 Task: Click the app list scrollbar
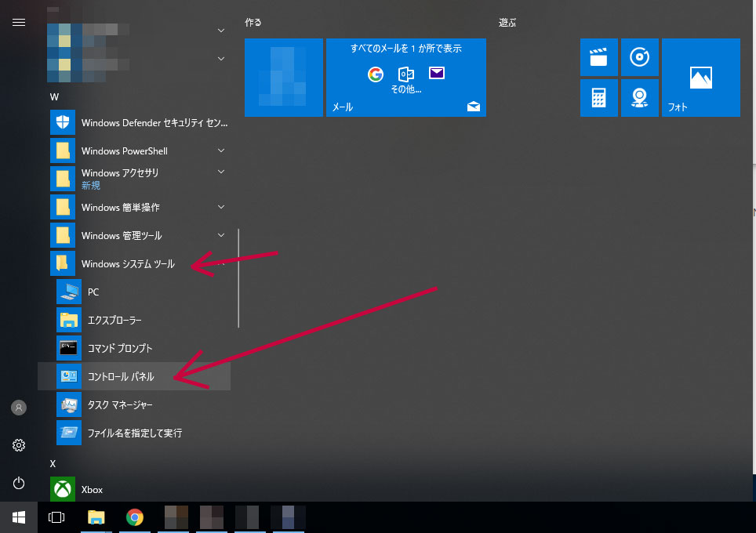pos(238,278)
